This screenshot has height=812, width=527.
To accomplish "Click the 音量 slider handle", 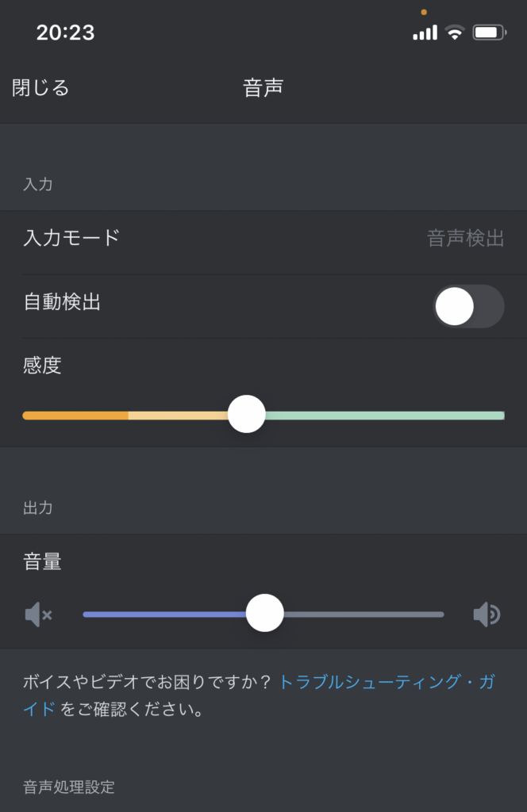I will (x=265, y=613).
